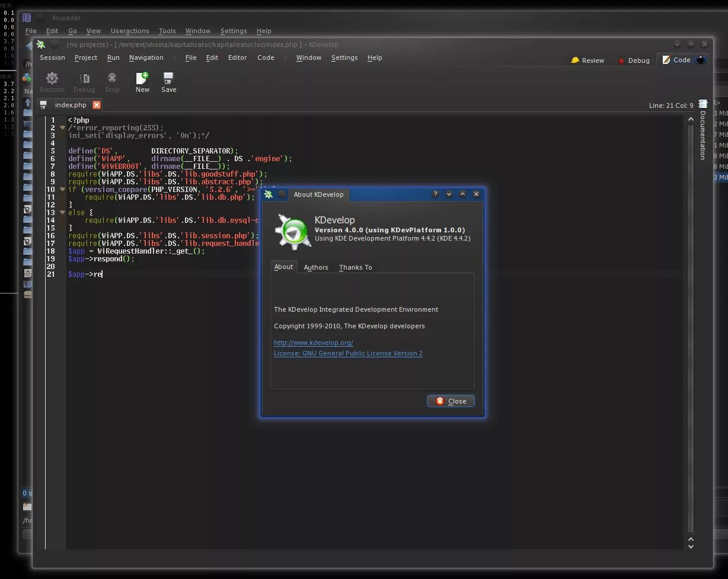Open the Documentation side panel
The height and width of the screenshot is (579, 728).
703,130
